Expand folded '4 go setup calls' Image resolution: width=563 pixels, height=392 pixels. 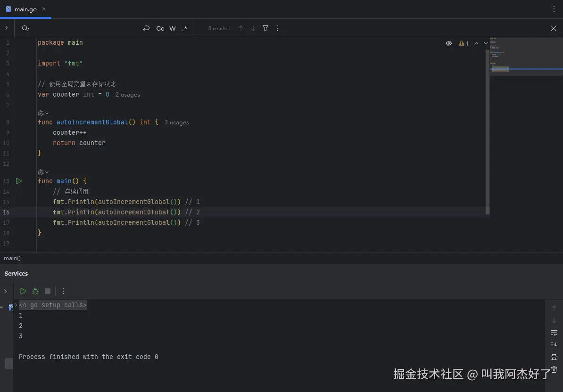(x=53, y=305)
